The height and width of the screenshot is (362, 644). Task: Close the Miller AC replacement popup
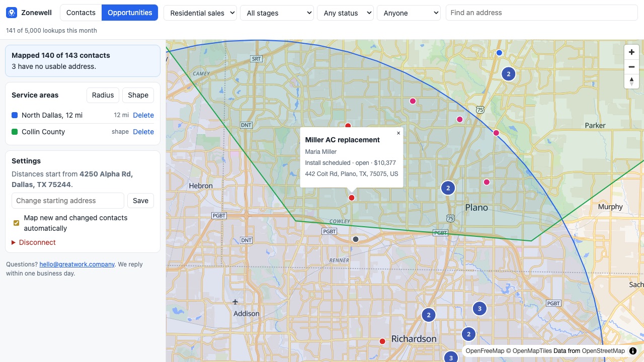[x=398, y=133]
